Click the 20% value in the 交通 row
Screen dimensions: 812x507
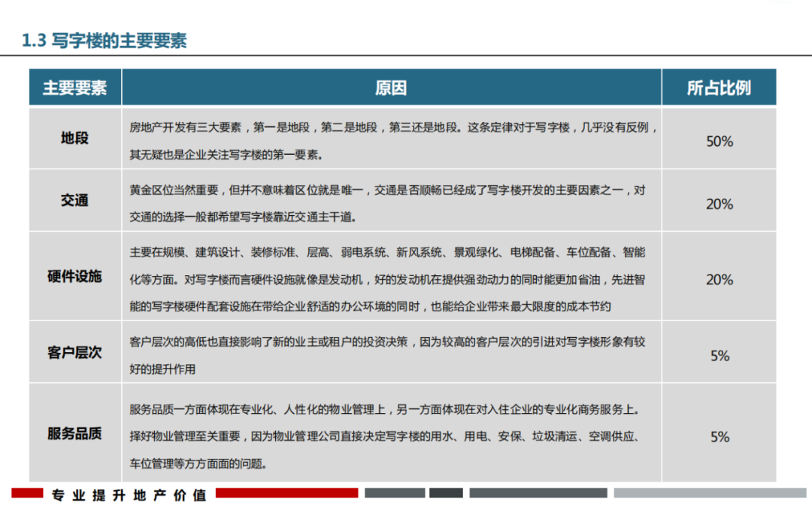pyautogui.click(x=720, y=204)
